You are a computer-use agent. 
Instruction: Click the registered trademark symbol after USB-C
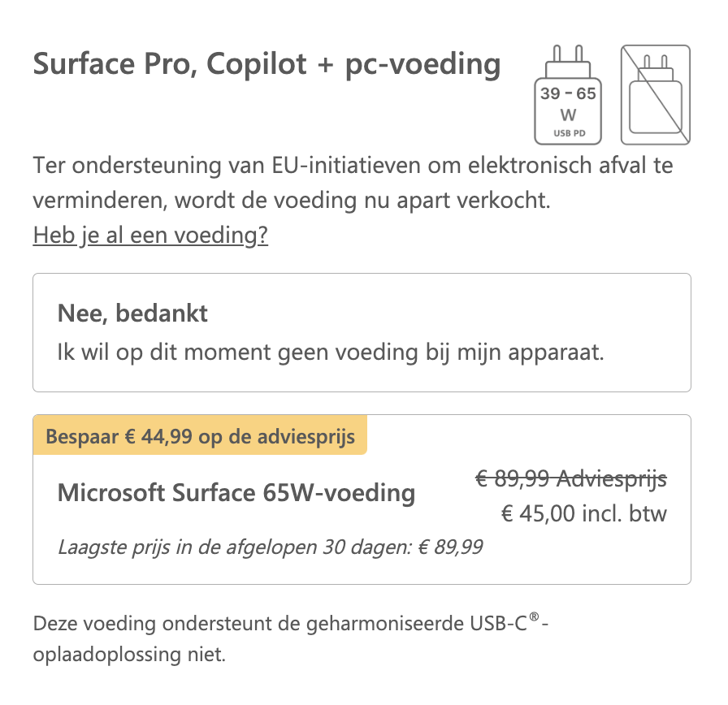coord(533,619)
